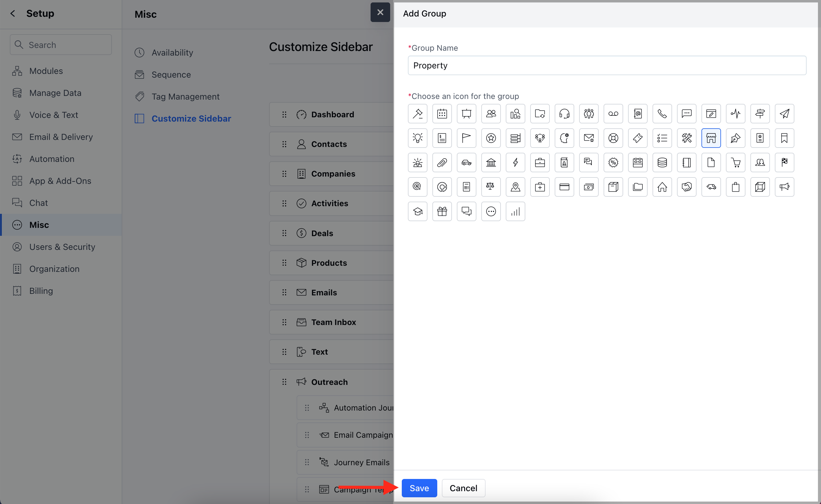
Task: Choose the paper plane icon
Action: (784, 114)
